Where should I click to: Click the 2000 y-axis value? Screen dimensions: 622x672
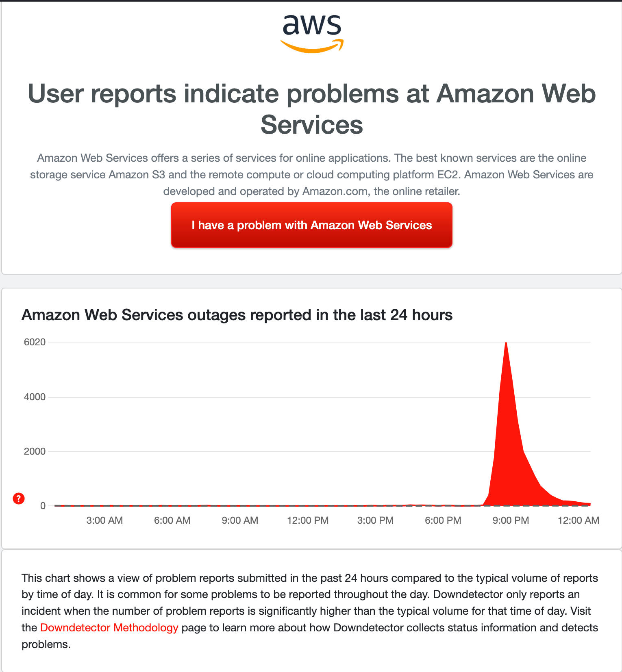click(x=35, y=451)
